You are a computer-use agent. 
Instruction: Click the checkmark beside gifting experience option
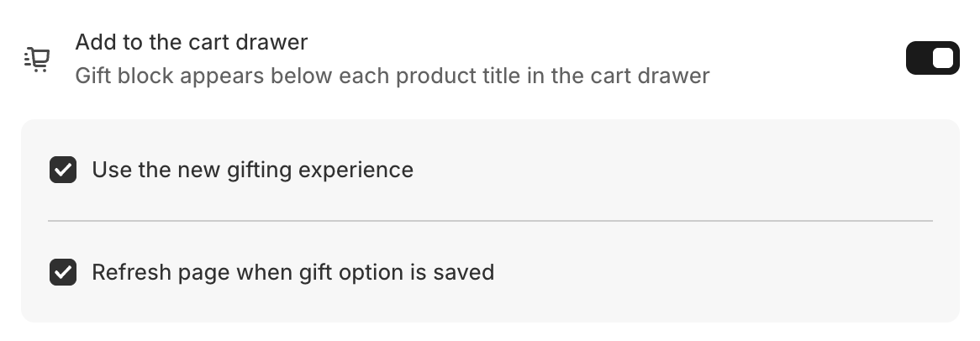pos(63,170)
